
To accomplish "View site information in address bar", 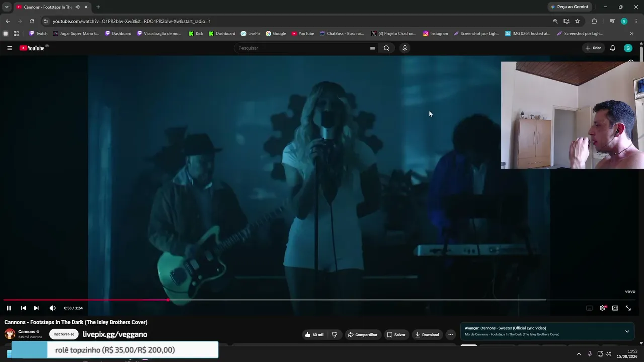I will 46,21.
